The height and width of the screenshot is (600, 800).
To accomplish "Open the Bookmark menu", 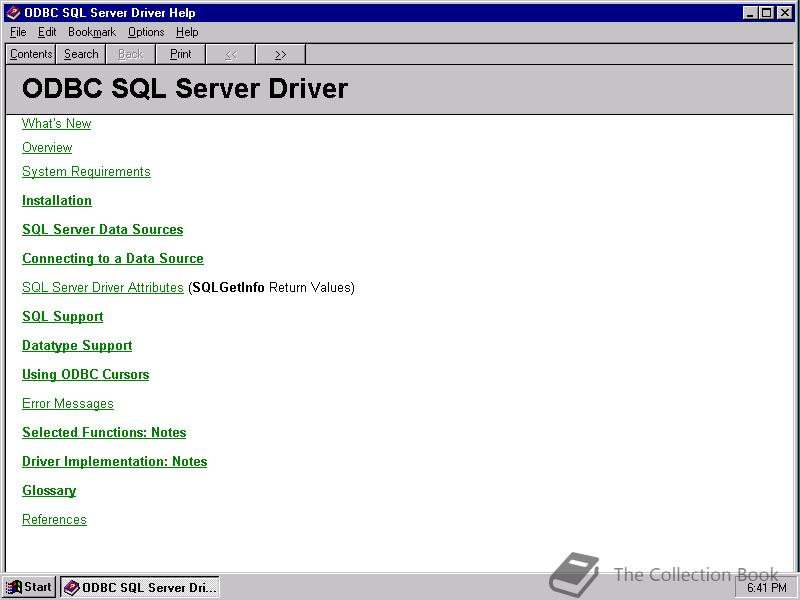I will [92, 32].
